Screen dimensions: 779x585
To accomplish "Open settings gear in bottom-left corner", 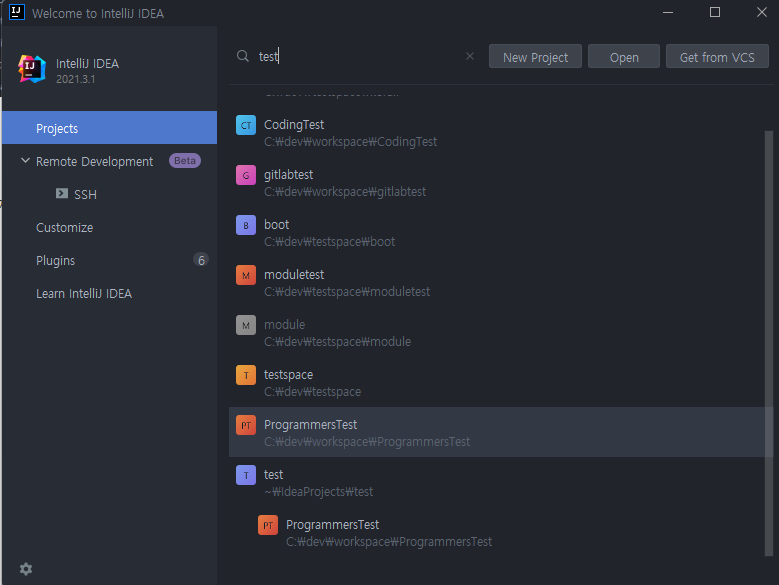I will [x=26, y=569].
